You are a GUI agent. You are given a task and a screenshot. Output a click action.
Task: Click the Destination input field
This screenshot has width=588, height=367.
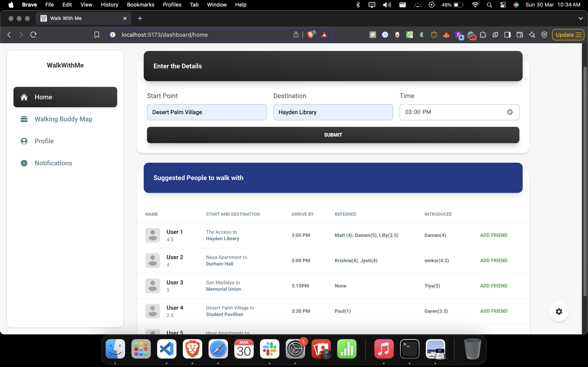pos(333,112)
